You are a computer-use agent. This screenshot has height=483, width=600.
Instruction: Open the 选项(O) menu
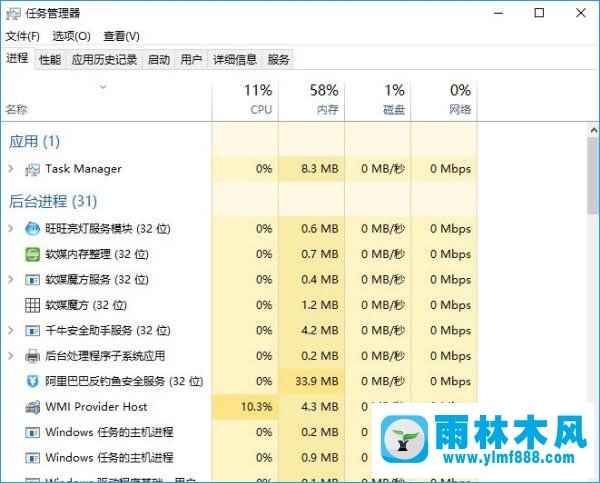[x=72, y=36]
